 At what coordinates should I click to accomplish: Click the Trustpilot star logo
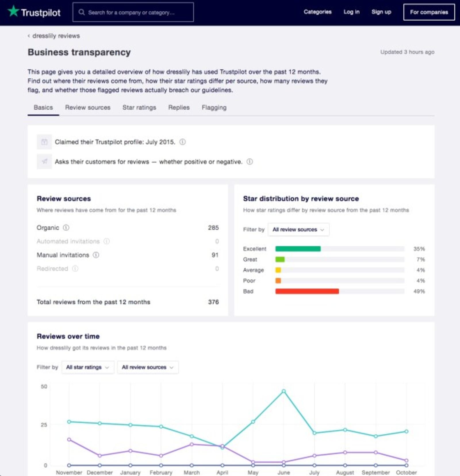tap(13, 11)
